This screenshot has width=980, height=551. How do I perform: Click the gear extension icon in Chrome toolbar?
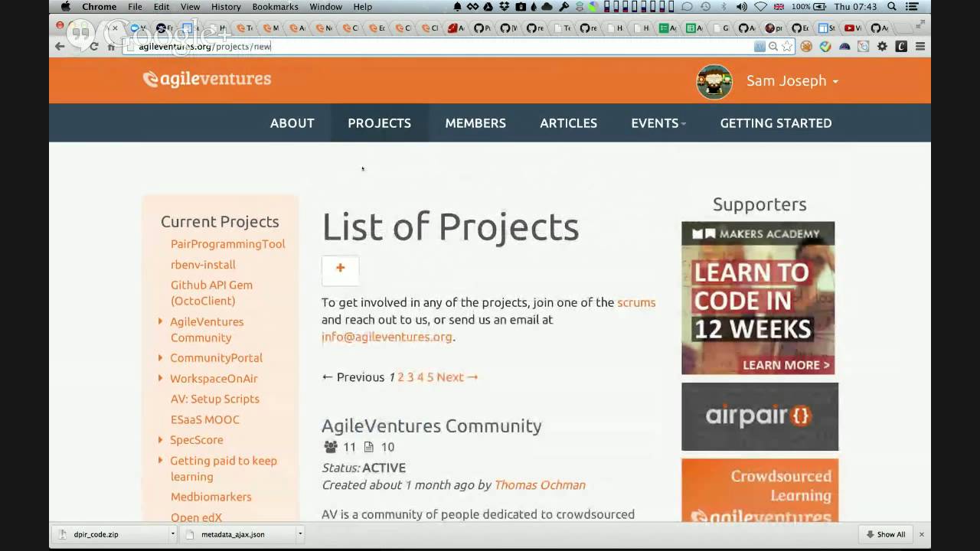882,47
